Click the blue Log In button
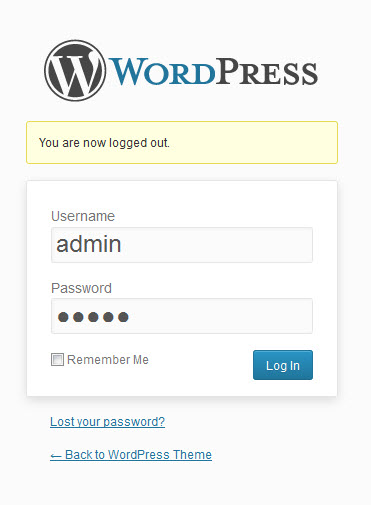371x505 pixels. click(283, 365)
